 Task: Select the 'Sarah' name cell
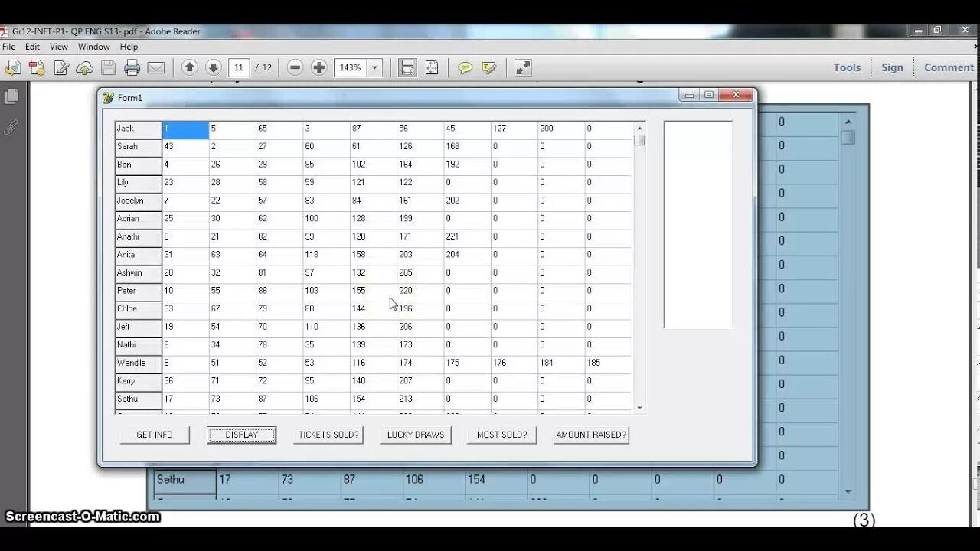tap(139, 147)
